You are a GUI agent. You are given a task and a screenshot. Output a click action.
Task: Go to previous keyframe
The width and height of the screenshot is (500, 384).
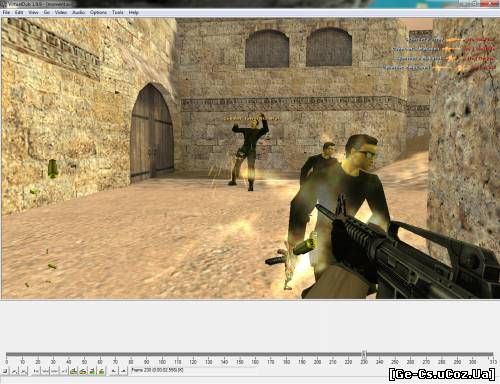(73, 371)
